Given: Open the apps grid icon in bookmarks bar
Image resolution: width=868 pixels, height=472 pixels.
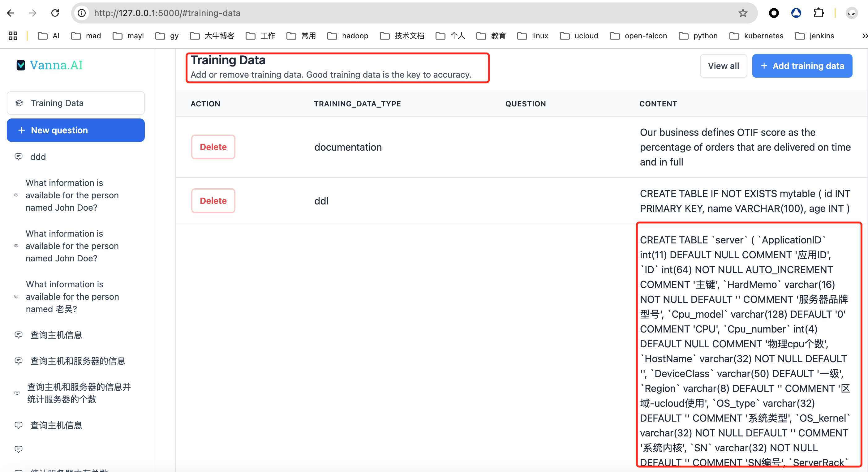Looking at the screenshot, I should pos(13,36).
